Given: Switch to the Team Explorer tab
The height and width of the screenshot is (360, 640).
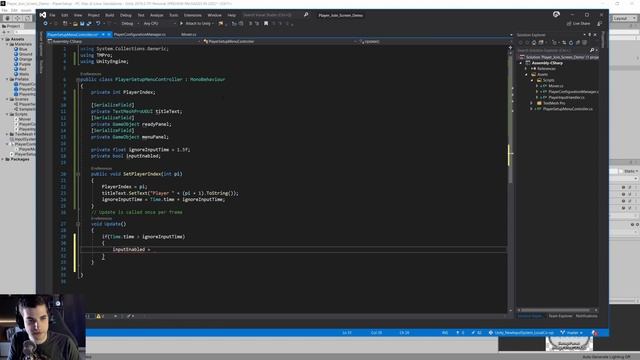Looking at the screenshot, I should (x=560, y=316).
